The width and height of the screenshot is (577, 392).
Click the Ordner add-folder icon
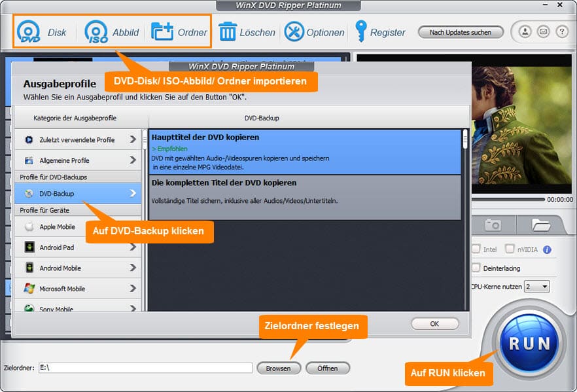pyautogui.click(x=162, y=31)
